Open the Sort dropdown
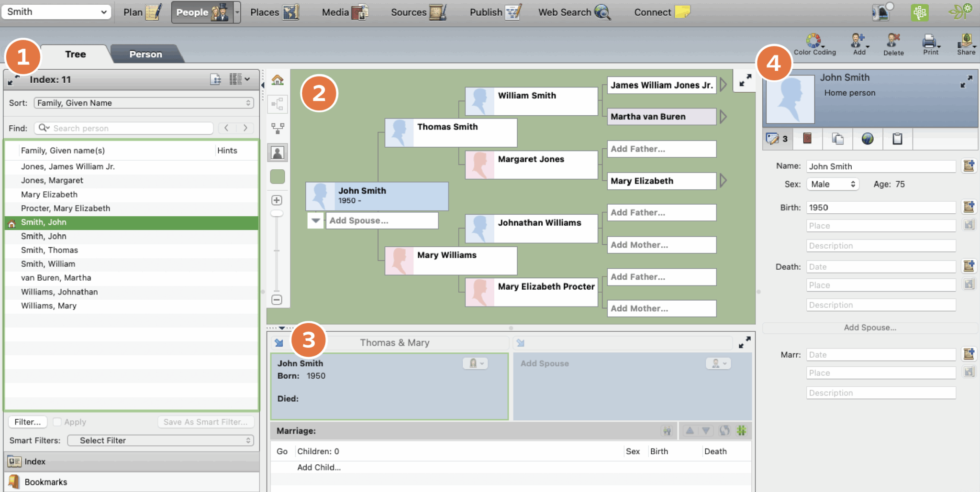 (x=144, y=103)
